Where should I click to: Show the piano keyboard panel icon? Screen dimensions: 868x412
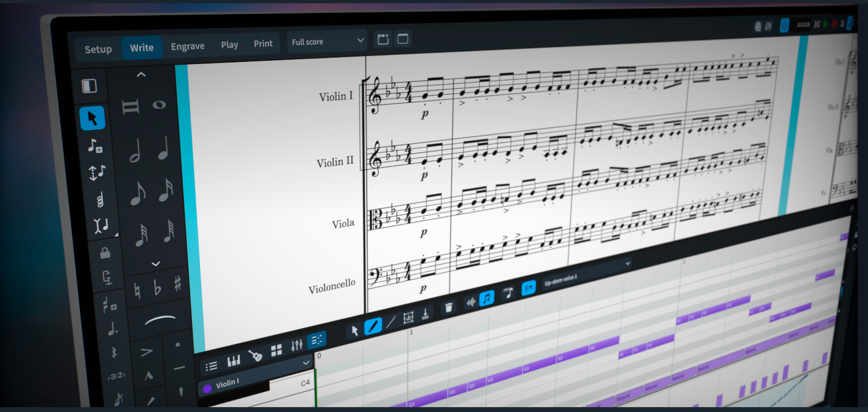[x=233, y=360]
